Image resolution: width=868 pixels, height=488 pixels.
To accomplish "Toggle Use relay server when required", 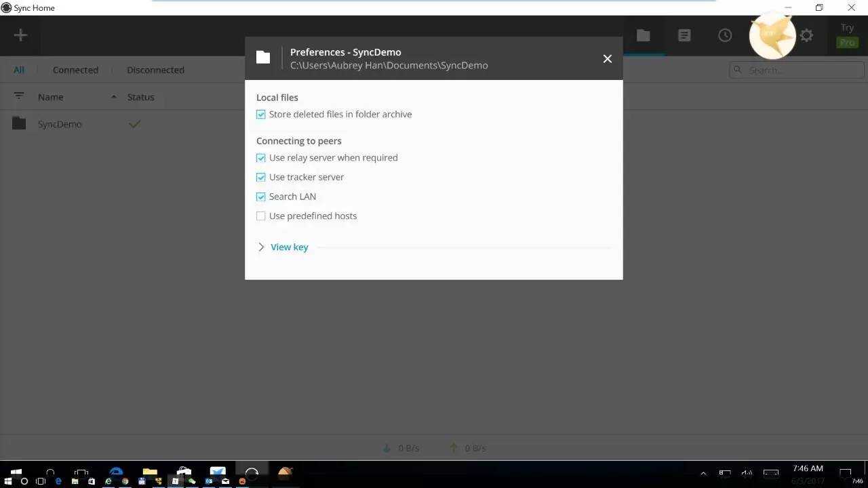I will coord(261,158).
